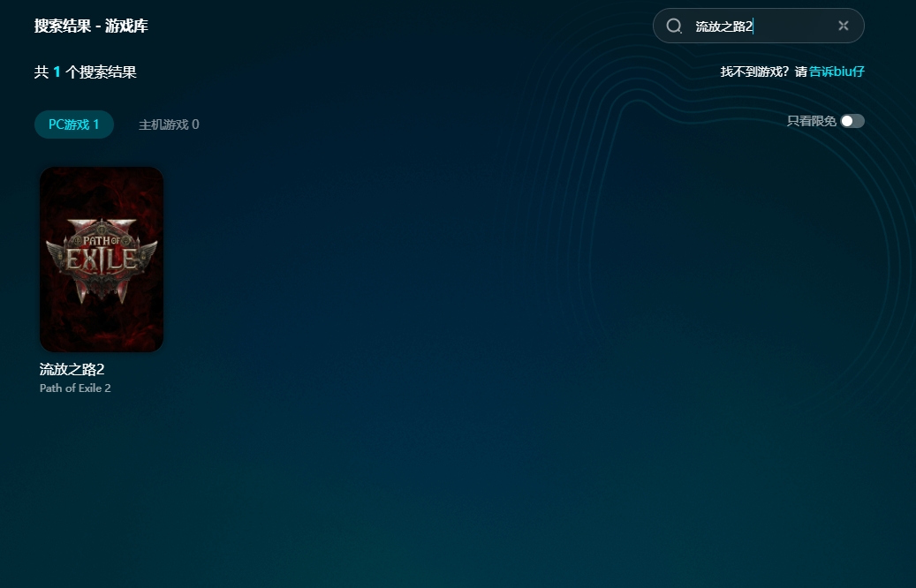Image resolution: width=916 pixels, height=588 pixels.
Task: Clear the search box with the X icon
Action: pos(844,26)
